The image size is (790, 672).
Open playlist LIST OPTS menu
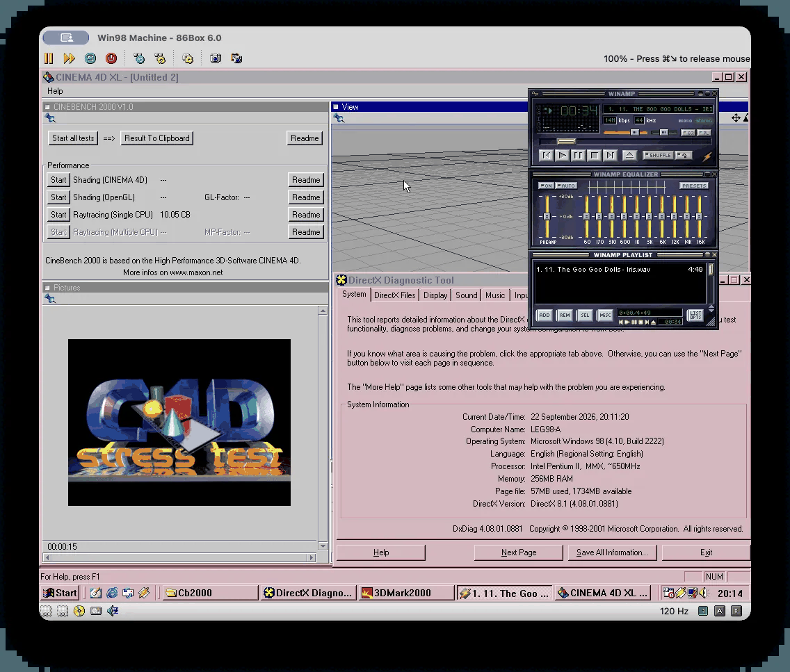click(695, 315)
